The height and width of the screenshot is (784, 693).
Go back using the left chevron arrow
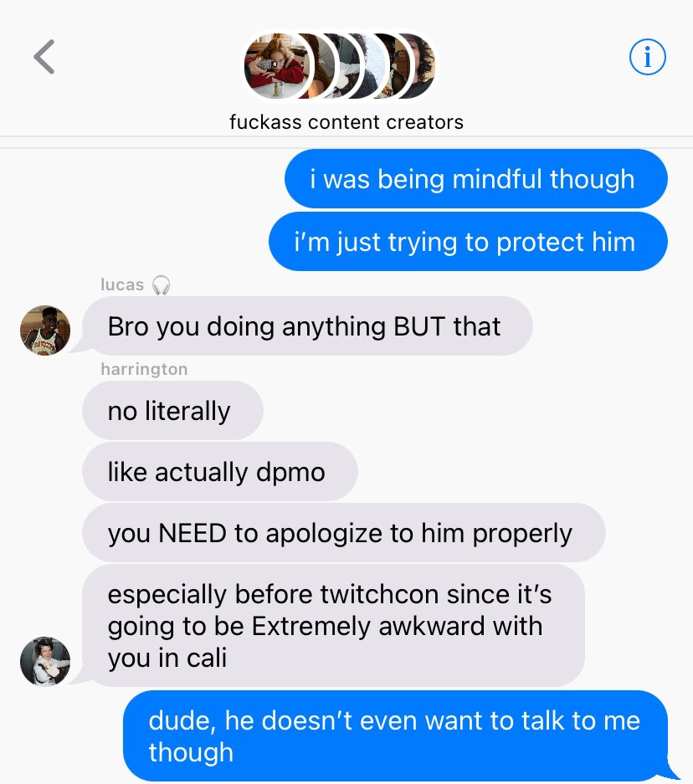(44, 57)
